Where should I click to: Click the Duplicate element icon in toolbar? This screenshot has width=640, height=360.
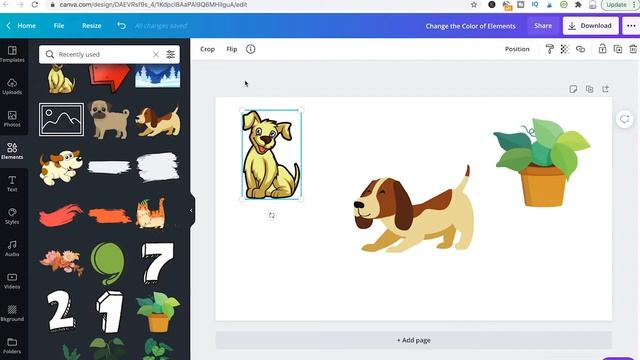(x=618, y=49)
